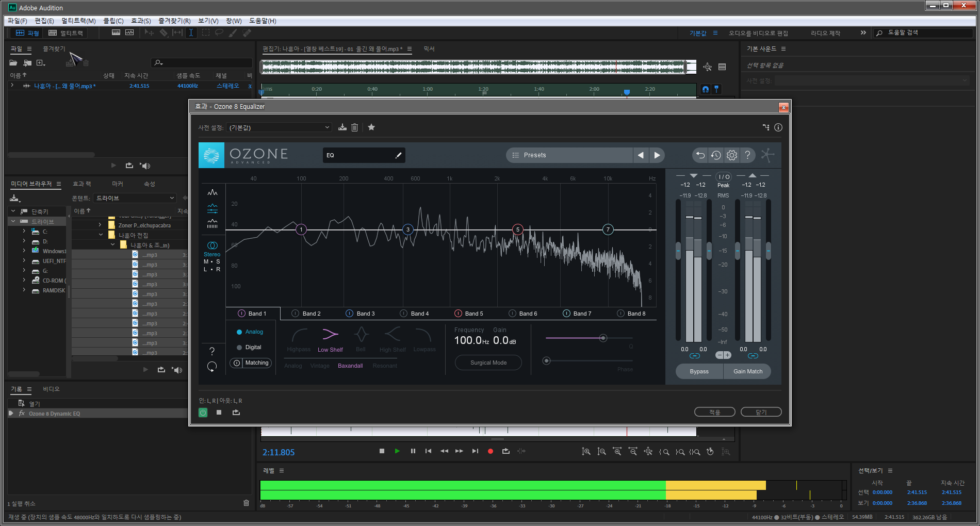The width and height of the screenshot is (980, 526).
Task: Open the Presets browser in Ozone
Action: pyautogui.click(x=569, y=155)
